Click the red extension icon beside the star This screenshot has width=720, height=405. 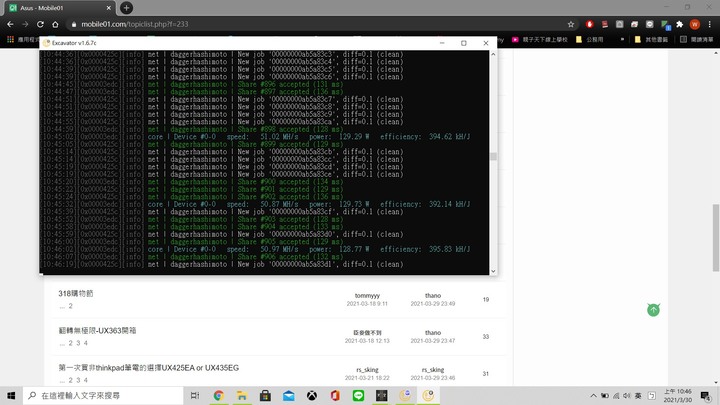[x=590, y=24]
